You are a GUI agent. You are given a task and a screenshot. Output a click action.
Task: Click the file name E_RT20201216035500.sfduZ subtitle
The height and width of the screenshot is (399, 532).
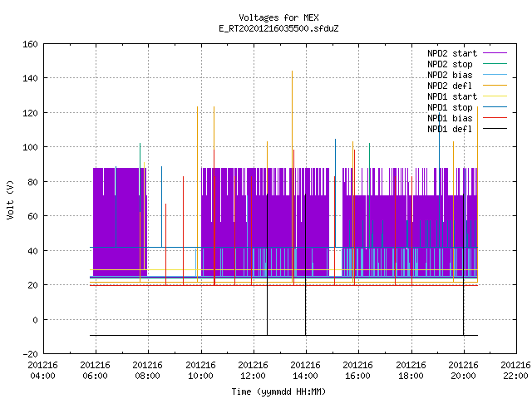click(278, 28)
